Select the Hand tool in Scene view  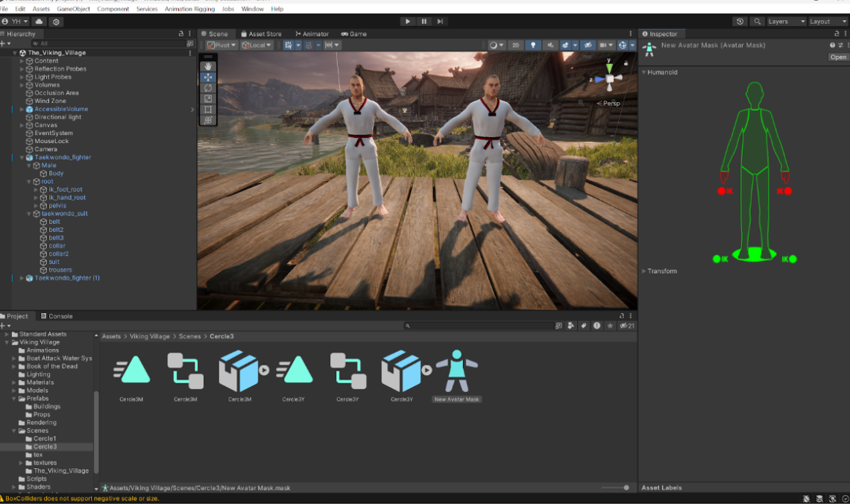click(x=208, y=66)
